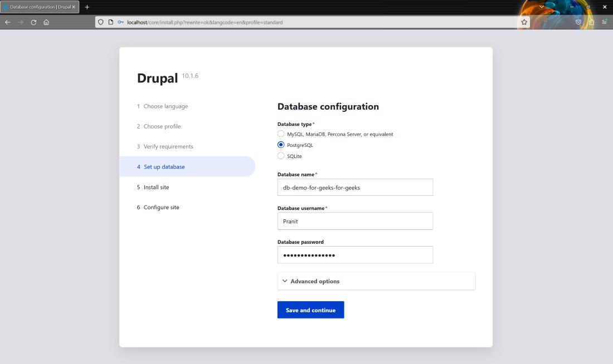
Task: Bookmark this page with star icon
Action: click(x=524, y=22)
